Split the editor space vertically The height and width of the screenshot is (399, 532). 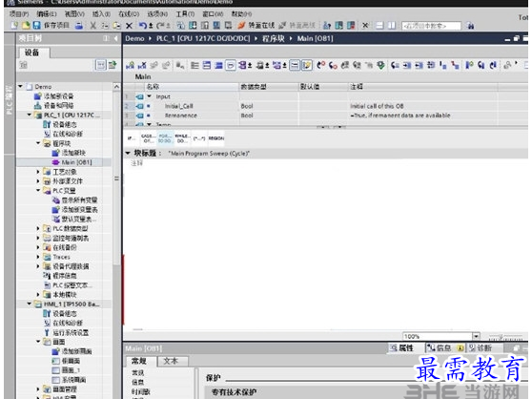click(x=392, y=26)
